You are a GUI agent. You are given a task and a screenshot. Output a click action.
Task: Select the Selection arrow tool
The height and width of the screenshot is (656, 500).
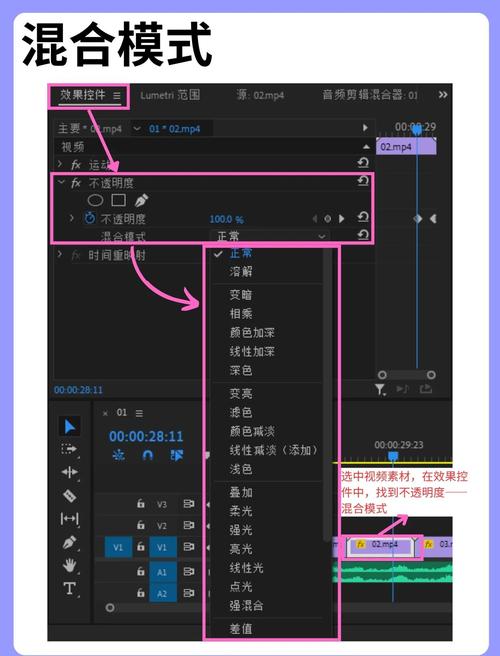coord(70,427)
